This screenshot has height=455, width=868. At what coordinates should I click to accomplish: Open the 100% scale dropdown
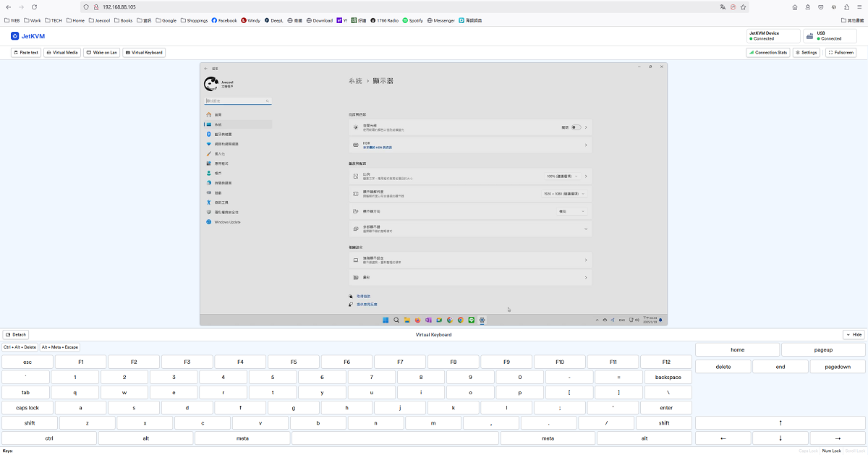click(564, 176)
